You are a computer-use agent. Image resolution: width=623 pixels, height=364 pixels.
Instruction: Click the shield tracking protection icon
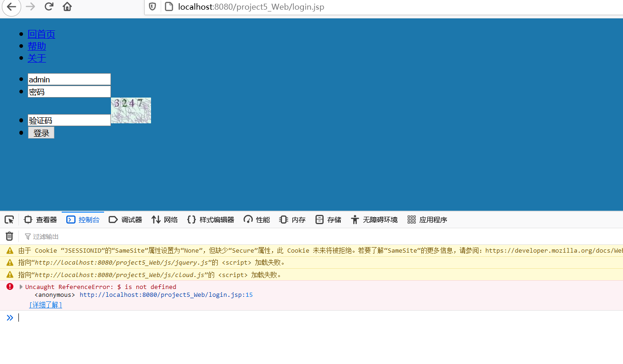[x=152, y=7]
